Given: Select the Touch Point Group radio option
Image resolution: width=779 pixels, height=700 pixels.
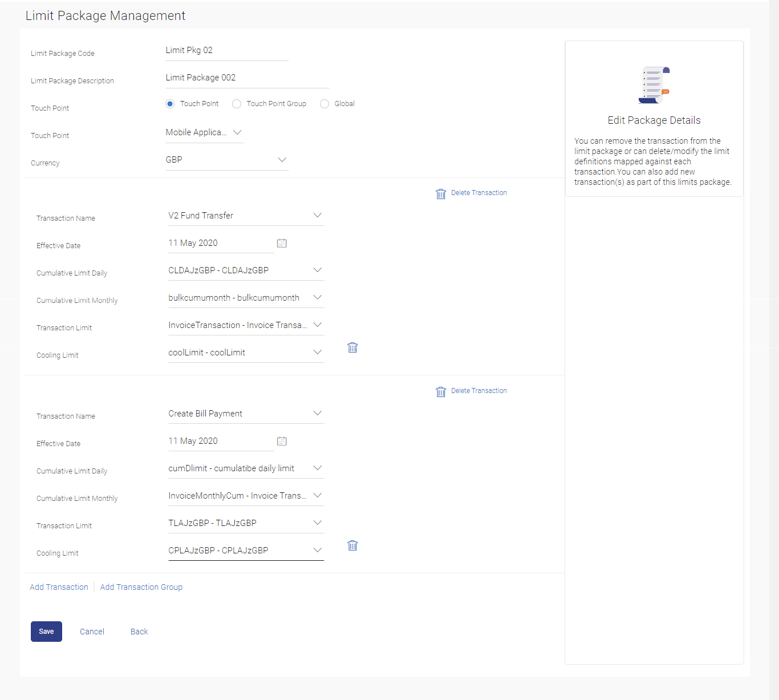Looking at the screenshot, I should coord(237,104).
